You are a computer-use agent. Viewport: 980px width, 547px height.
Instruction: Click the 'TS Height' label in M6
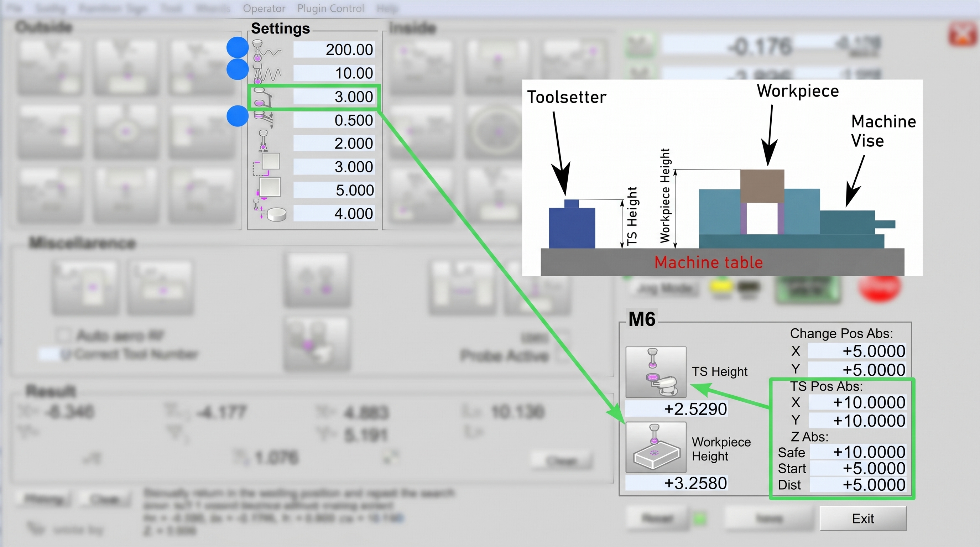pyautogui.click(x=719, y=371)
